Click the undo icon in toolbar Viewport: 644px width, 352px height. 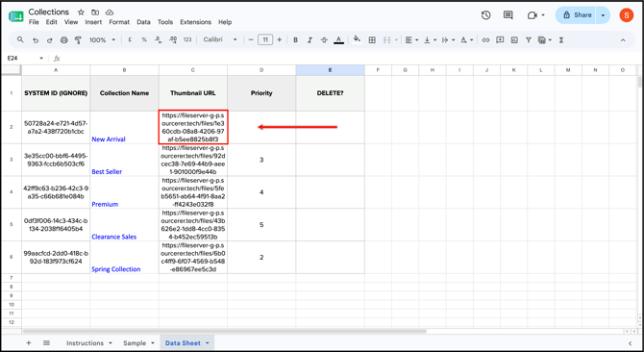pyautogui.click(x=36, y=39)
